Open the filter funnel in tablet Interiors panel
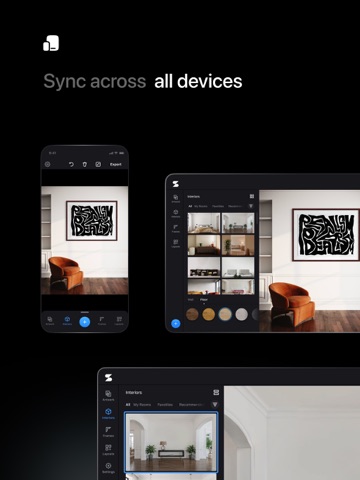 click(x=251, y=206)
